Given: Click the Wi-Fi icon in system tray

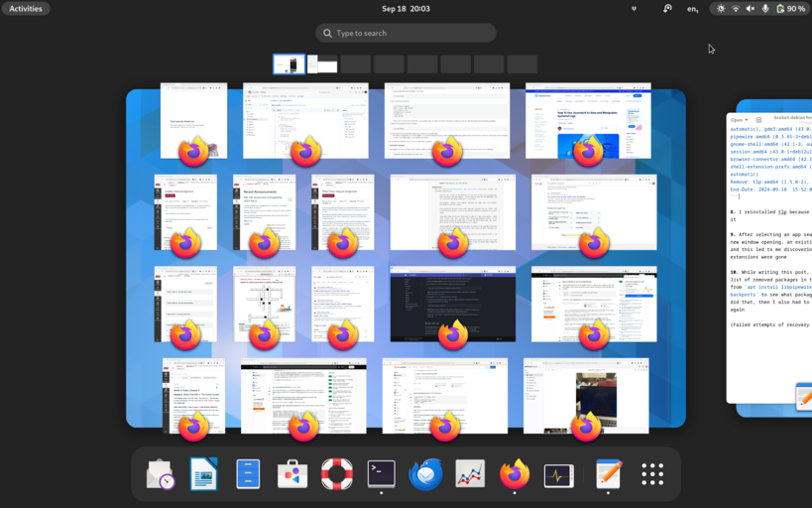Looking at the screenshot, I should pos(736,8).
